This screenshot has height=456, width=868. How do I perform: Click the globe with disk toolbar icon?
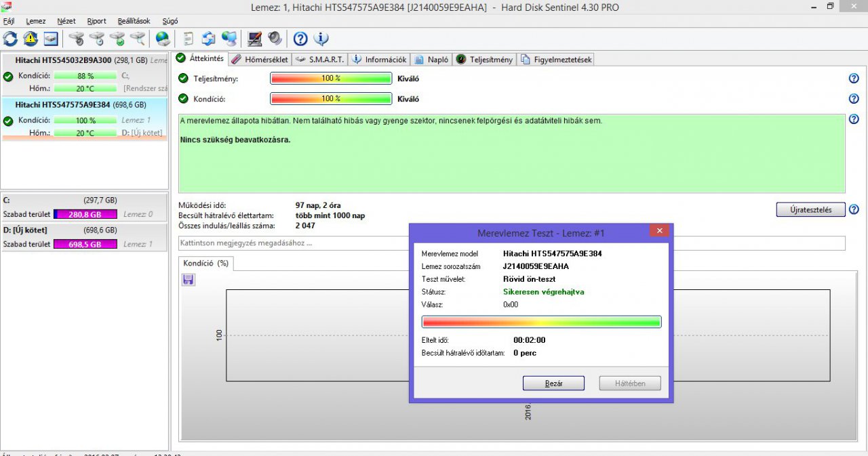163,38
